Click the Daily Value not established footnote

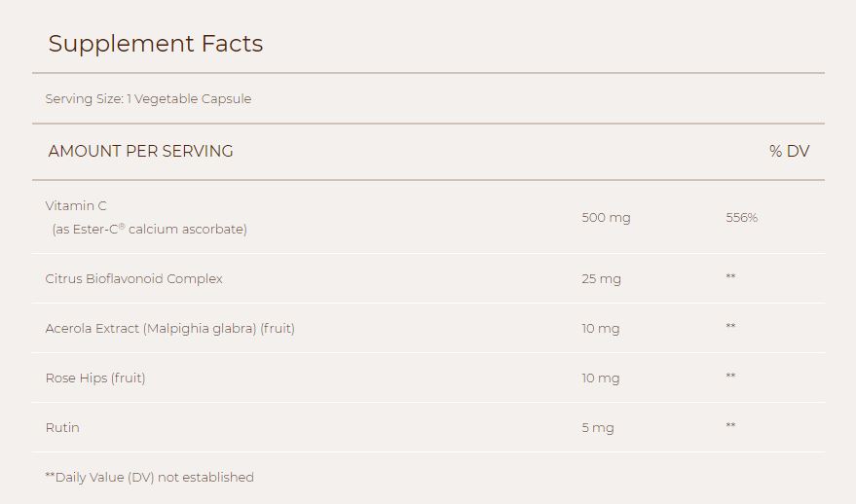150,478
